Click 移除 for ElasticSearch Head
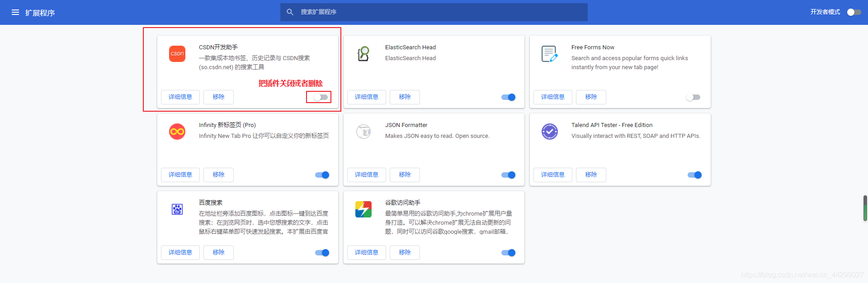 [405, 97]
